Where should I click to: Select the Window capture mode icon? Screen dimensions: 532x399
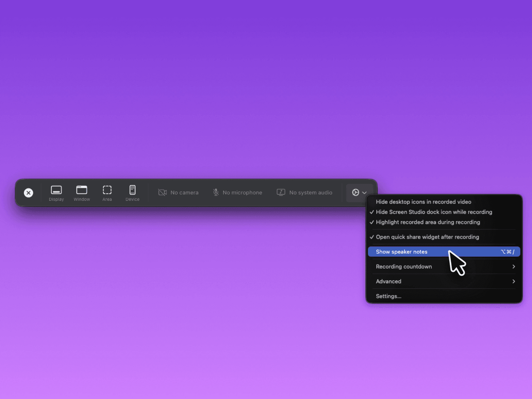click(82, 190)
